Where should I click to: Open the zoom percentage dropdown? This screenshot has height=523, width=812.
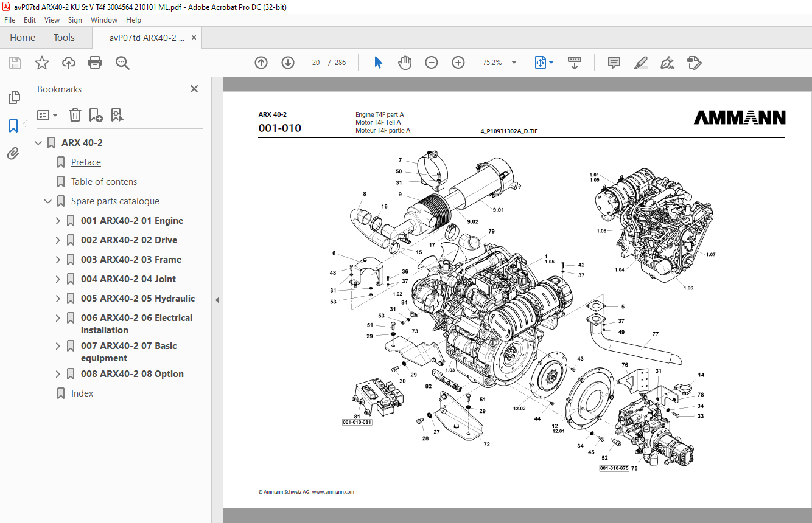pos(514,63)
